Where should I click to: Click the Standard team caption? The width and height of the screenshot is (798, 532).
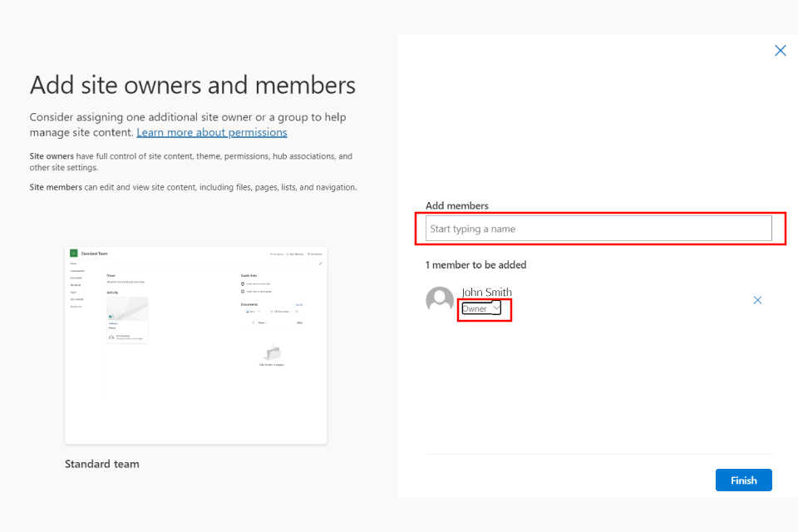click(x=101, y=464)
